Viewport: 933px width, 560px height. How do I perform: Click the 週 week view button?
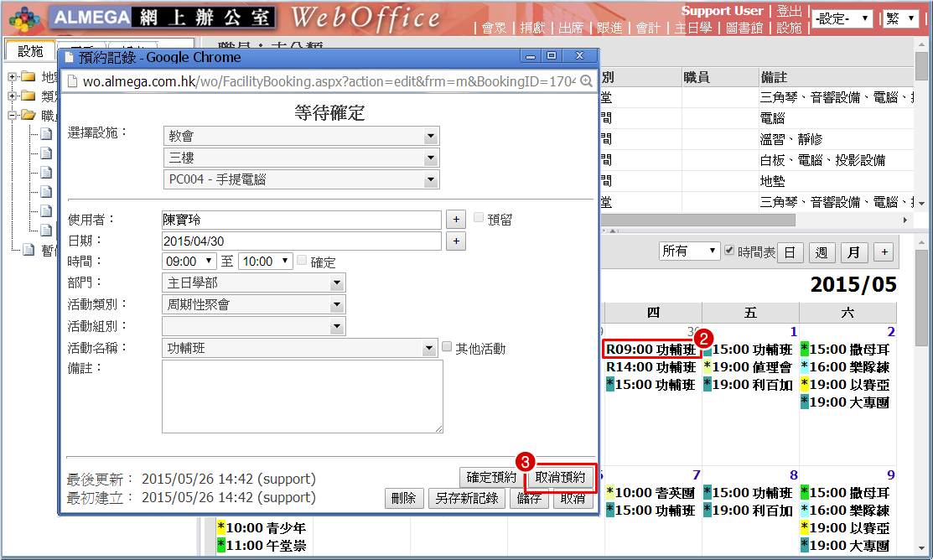click(x=822, y=252)
